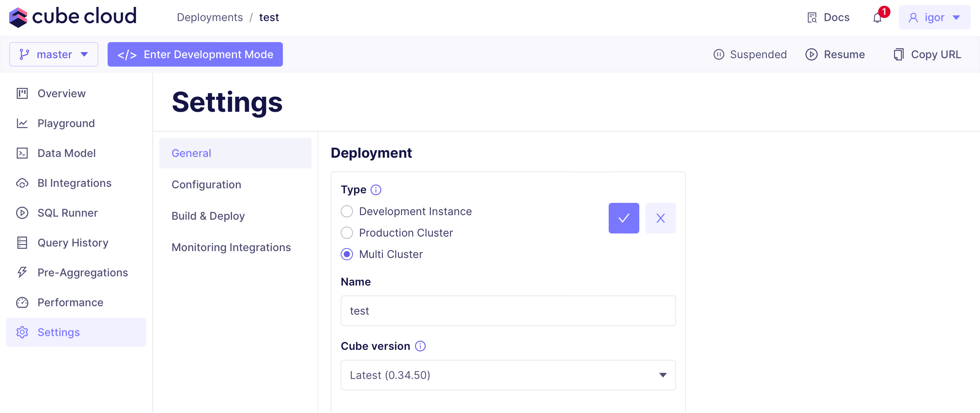Open the Docs icon link

[812, 18]
